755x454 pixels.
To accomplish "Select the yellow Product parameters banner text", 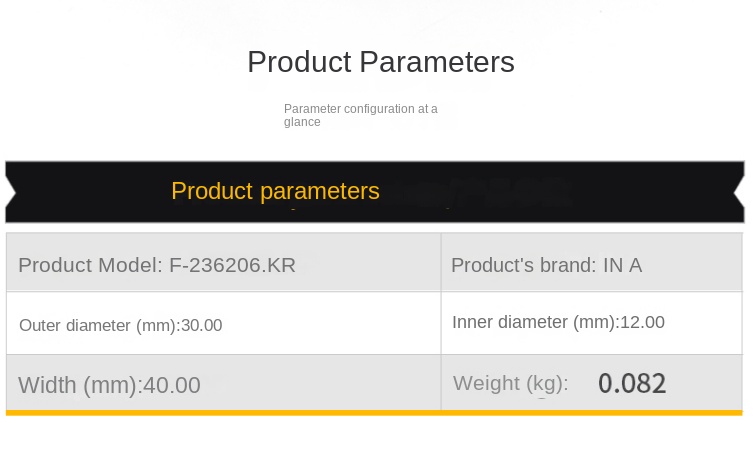I will tap(275, 192).
